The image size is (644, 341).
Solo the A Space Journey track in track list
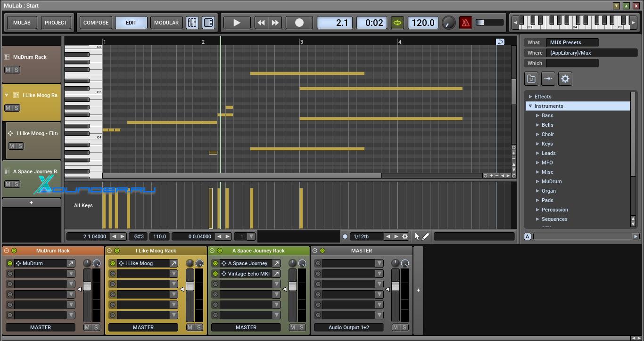point(16,184)
